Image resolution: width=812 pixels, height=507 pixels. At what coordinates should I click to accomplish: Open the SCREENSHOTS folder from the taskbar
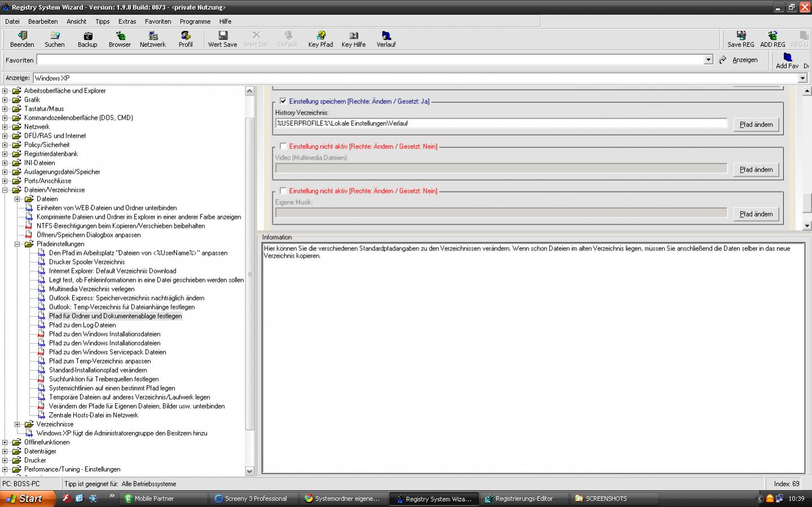615,499
